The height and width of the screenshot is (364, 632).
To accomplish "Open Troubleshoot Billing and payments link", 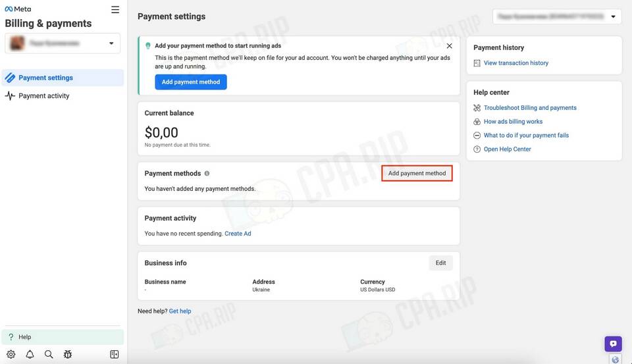I will [530, 108].
